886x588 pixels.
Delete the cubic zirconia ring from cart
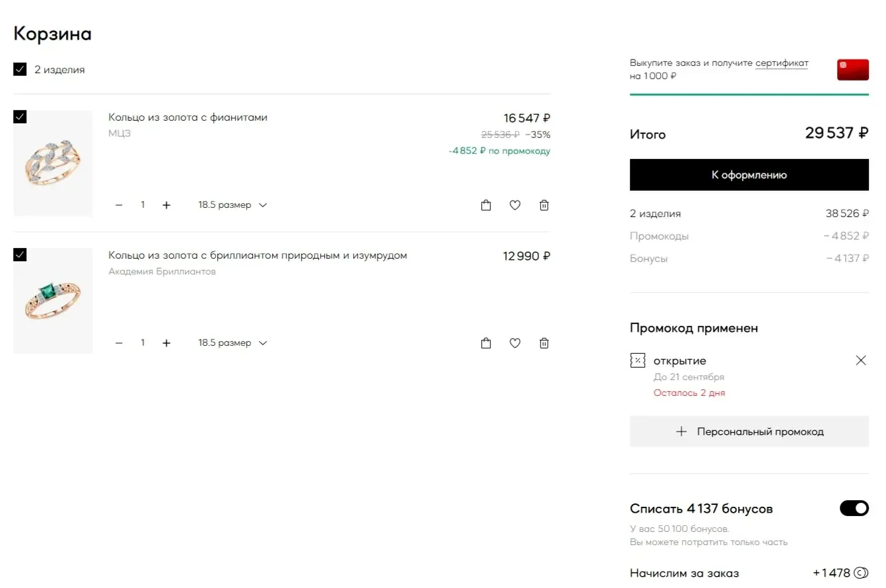(x=544, y=205)
